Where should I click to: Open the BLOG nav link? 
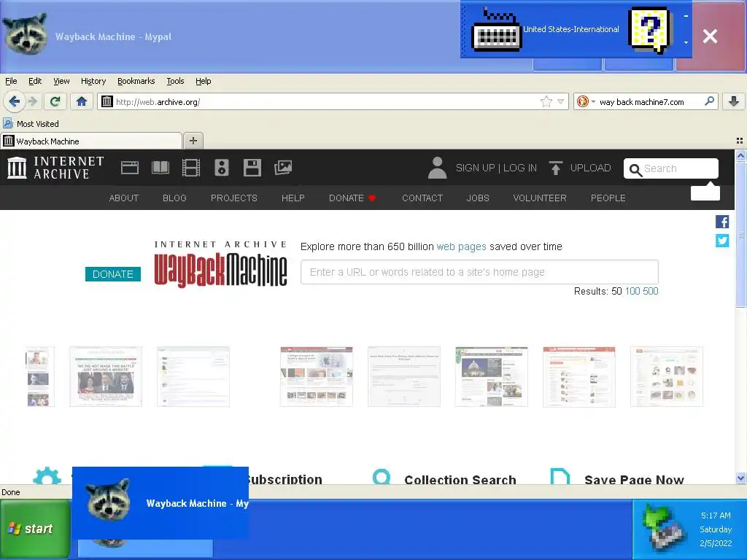pyautogui.click(x=174, y=198)
